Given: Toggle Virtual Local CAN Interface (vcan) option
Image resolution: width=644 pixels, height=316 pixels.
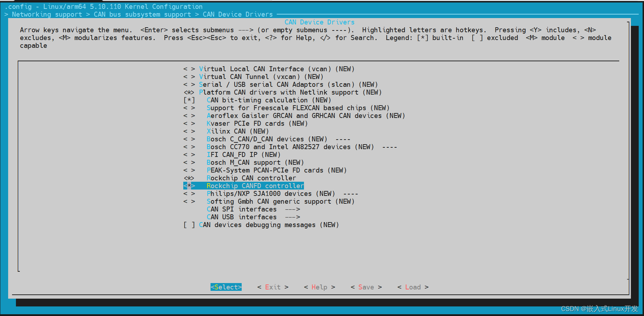Looking at the screenshot, I should click(269, 69).
